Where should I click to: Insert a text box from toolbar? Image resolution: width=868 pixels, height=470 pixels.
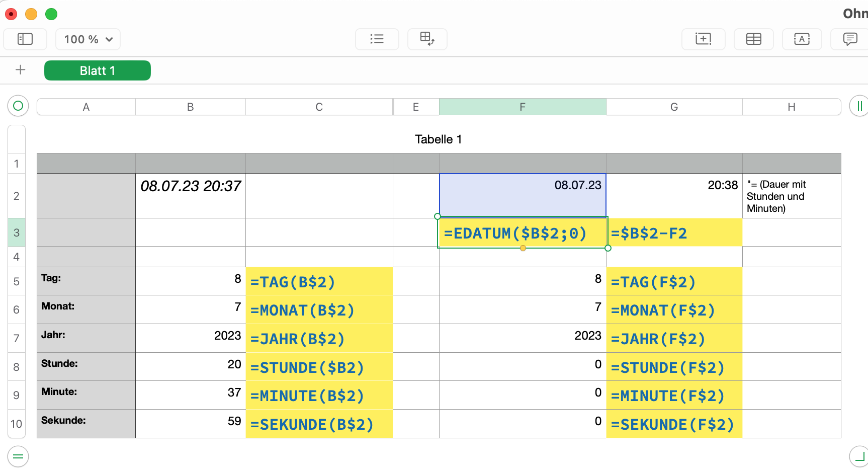[x=802, y=39]
